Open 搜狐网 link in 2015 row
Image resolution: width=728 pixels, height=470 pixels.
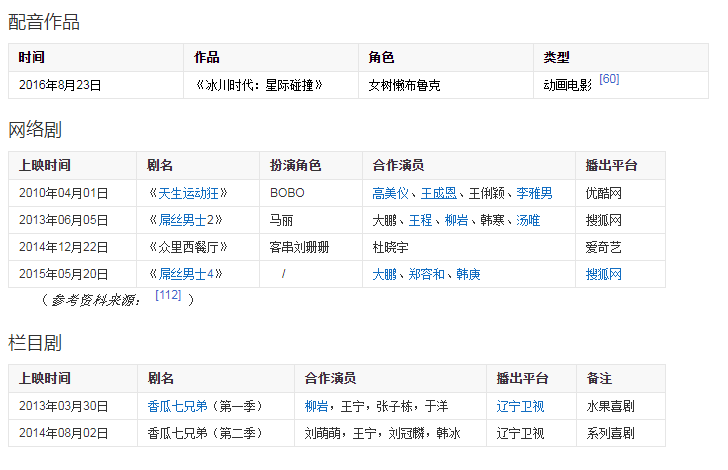coord(604,274)
